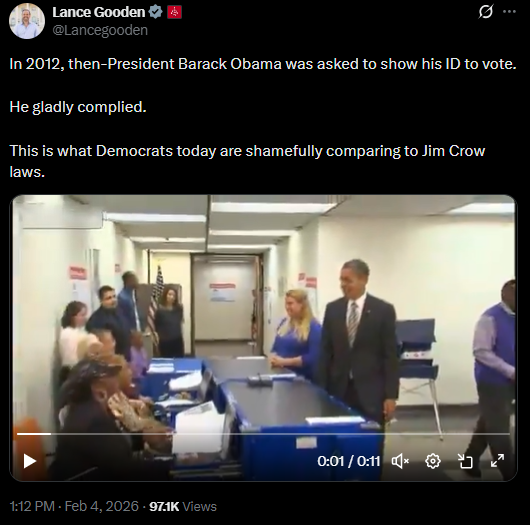The height and width of the screenshot is (525, 530).
Task: Expand the video to fullscreen
Action: pos(498,460)
